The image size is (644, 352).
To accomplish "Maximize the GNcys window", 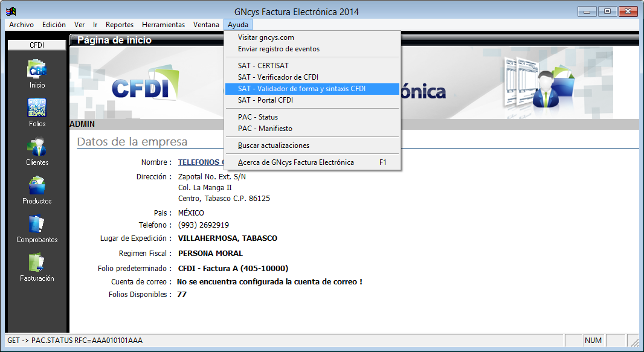I will [607, 11].
